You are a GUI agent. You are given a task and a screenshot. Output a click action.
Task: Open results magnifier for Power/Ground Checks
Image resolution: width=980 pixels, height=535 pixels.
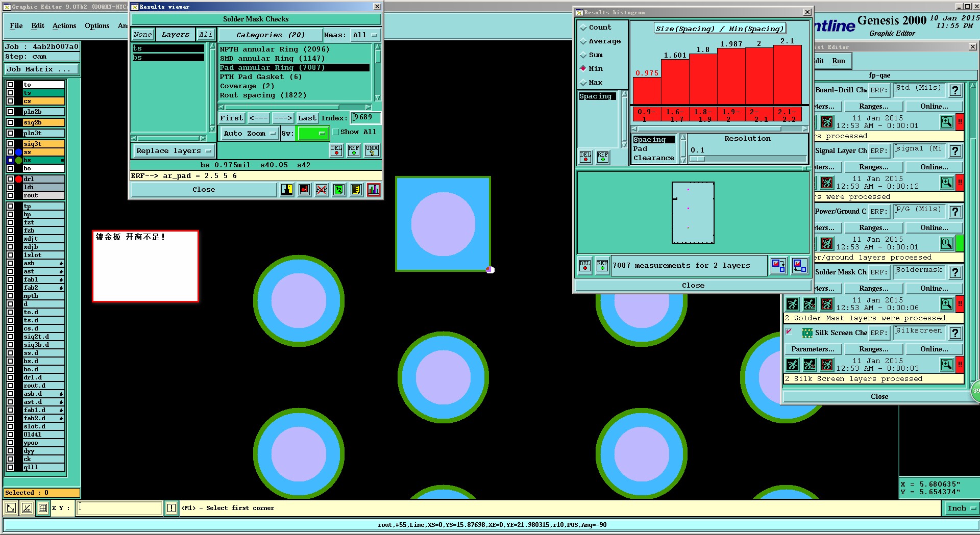pyautogui.click(x=947, y=243)
